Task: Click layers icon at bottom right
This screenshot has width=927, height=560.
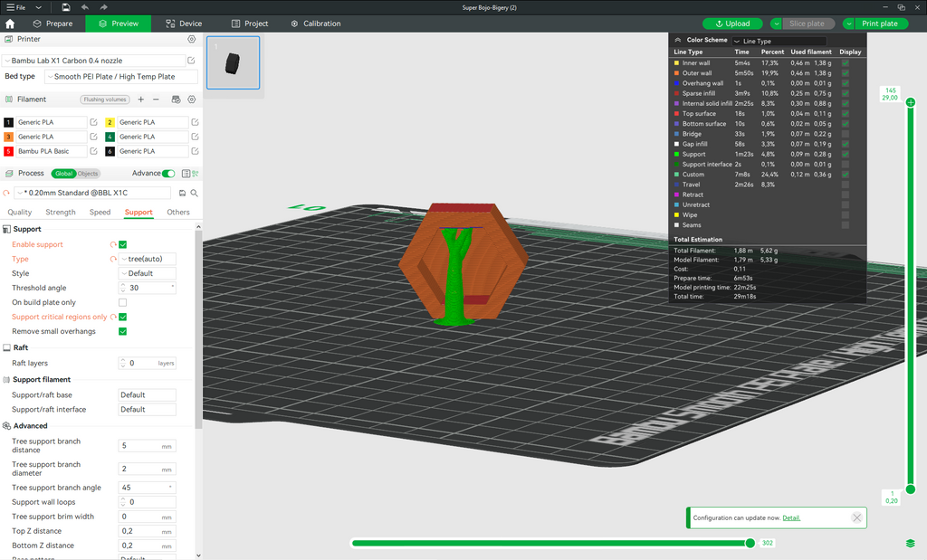Action: [x=911, y=543]
